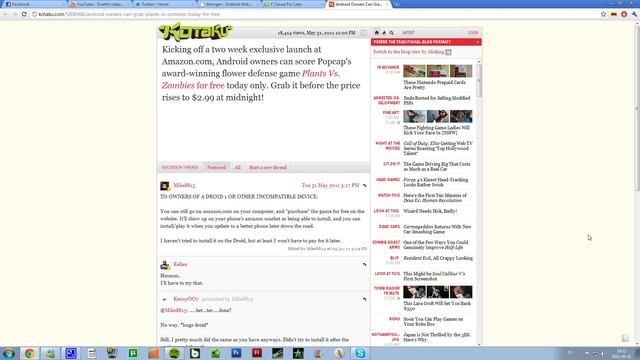Screen dimensions: 640x360
Task: Open Fighting Game Ladies story thumbnail
Action: pos(438,116)
